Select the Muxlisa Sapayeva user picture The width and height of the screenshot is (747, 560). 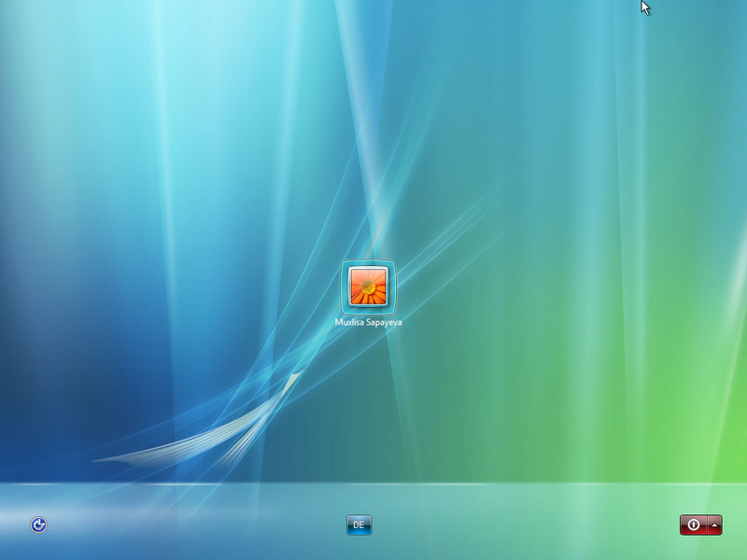(368, 287)
